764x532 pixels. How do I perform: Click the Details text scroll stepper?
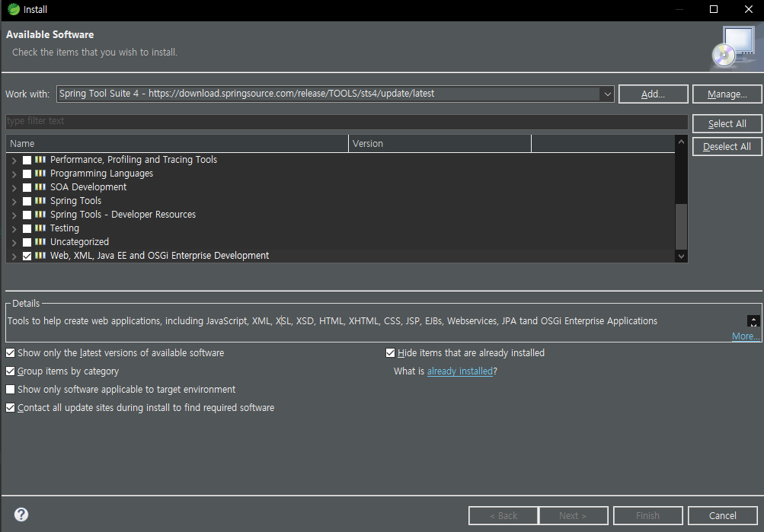point(753,321)
